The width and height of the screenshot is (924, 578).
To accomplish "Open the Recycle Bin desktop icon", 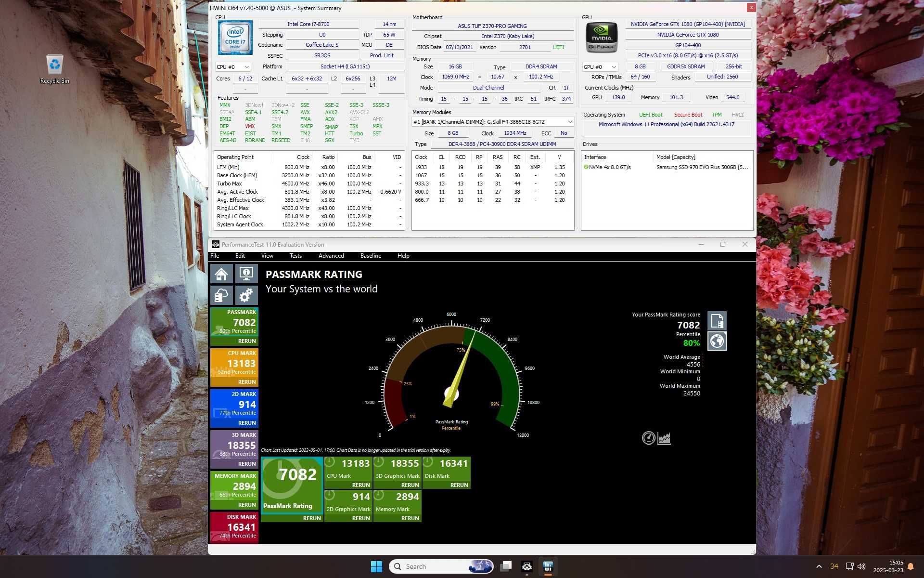I will click(x=55, y=69).
